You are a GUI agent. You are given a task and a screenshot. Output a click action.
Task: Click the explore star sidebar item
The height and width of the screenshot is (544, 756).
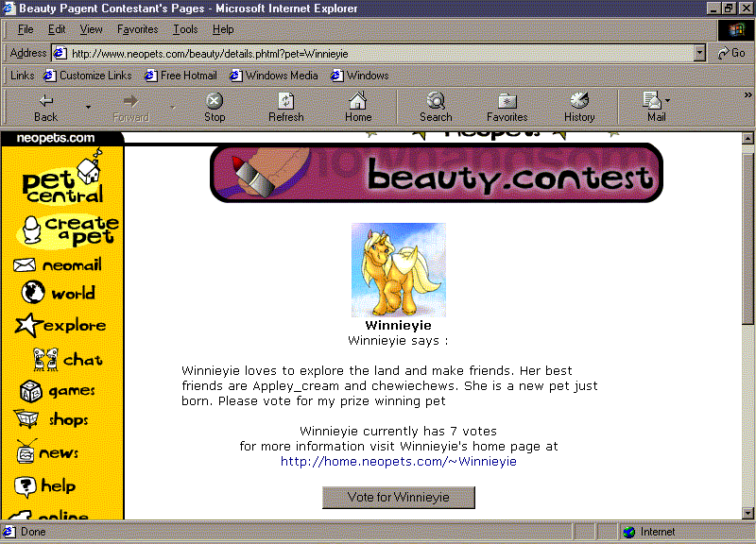coord(60,325)
